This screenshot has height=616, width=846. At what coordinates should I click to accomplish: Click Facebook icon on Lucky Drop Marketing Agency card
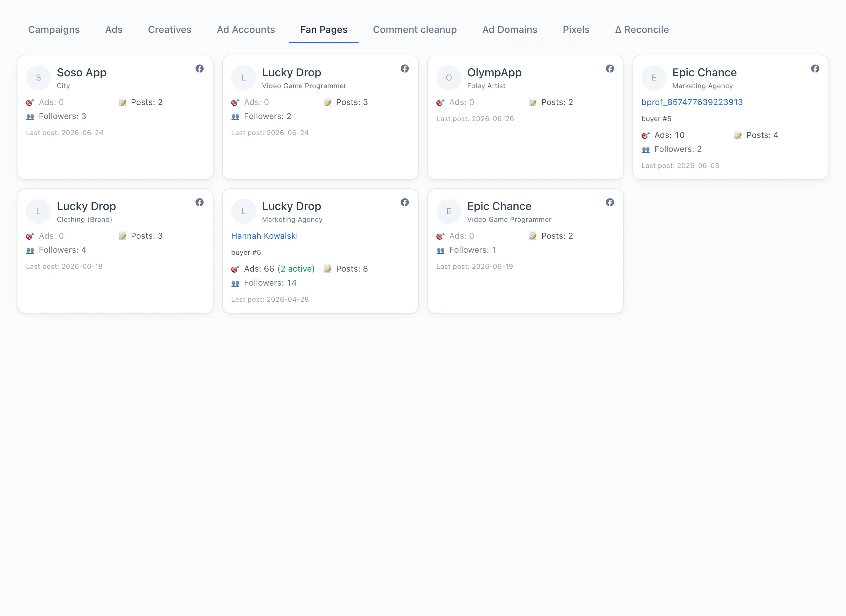405,202
